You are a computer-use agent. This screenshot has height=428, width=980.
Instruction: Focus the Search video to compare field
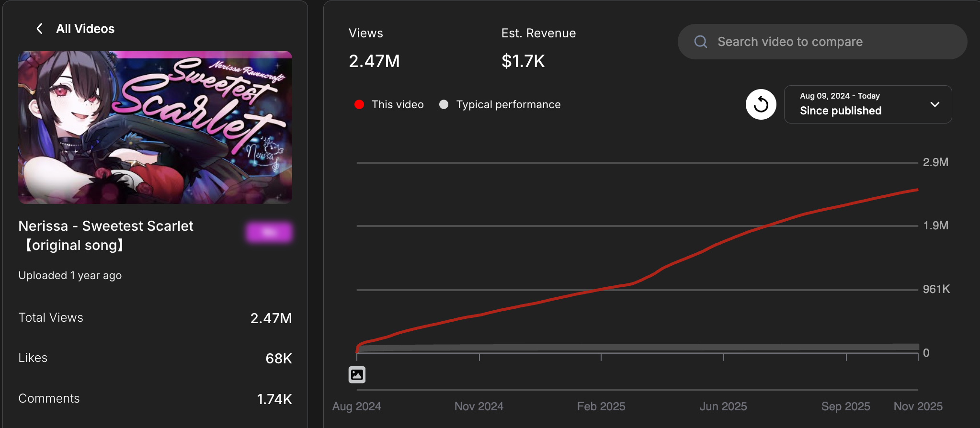822,42
